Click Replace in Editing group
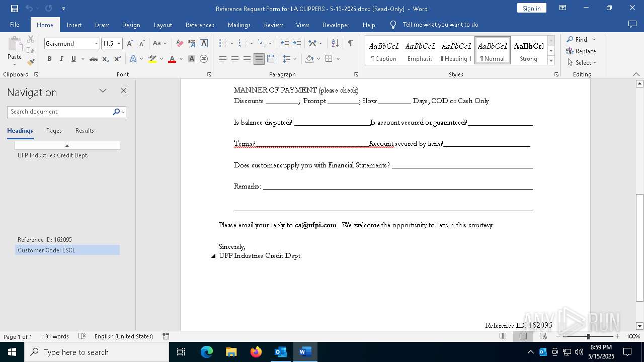This screenshot has width=644, height=362. pyautogui.click(x=581, y=51)
